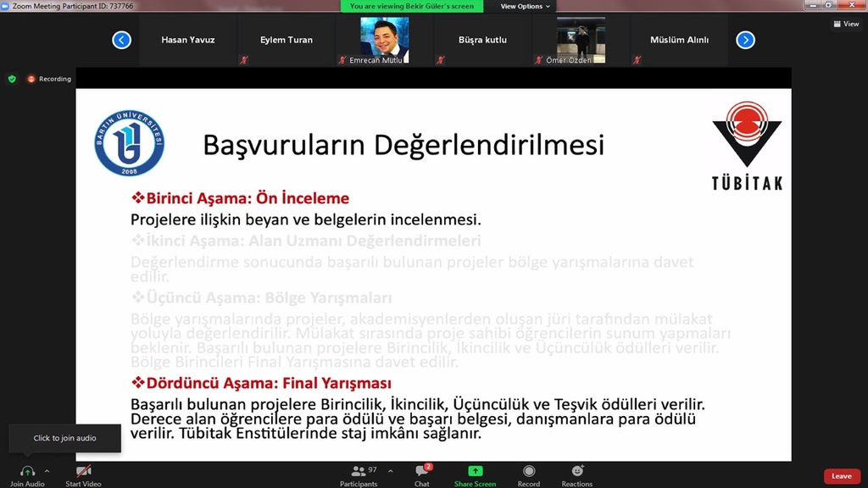The width and height of the screenshot is (868, 488).
Task: Select the Join Audio microphone icon
Action: [x=27, y=471]
